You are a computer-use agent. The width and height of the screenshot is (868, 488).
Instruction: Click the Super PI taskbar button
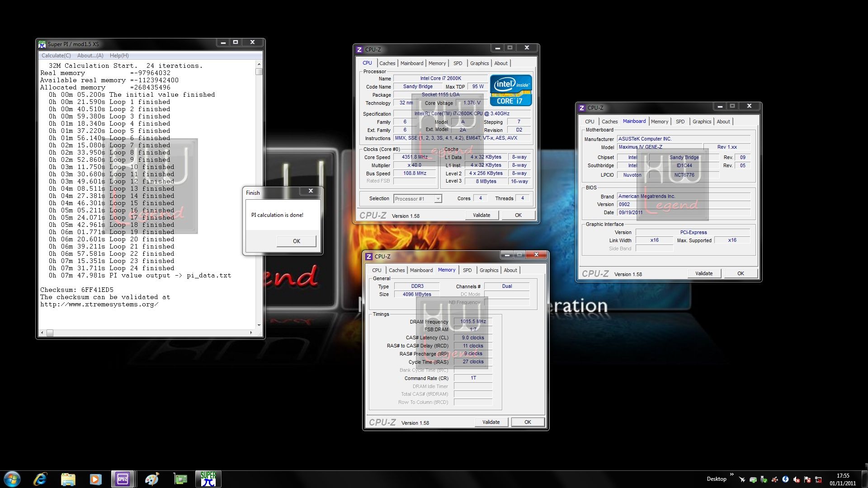coord(208,479)
